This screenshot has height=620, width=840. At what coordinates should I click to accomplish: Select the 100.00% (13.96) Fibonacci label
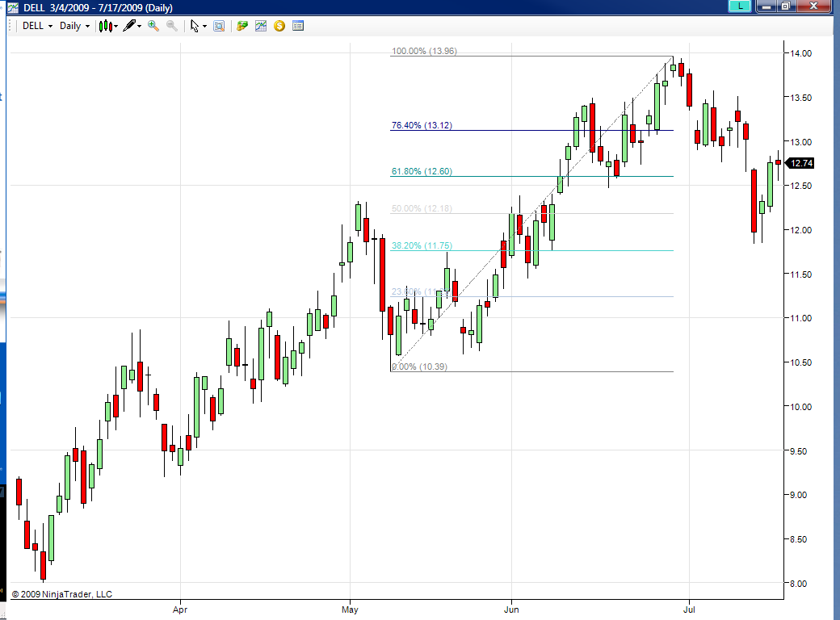tap(424, 52)
